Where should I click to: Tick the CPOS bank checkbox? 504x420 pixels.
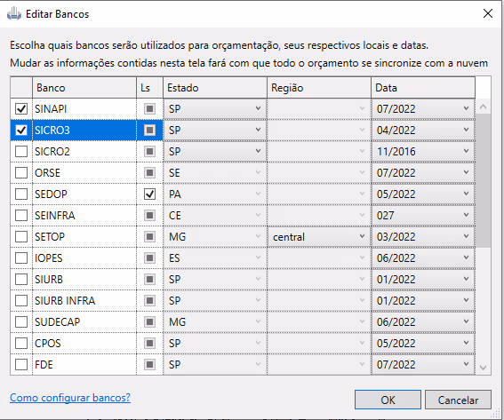click(21, 343)
